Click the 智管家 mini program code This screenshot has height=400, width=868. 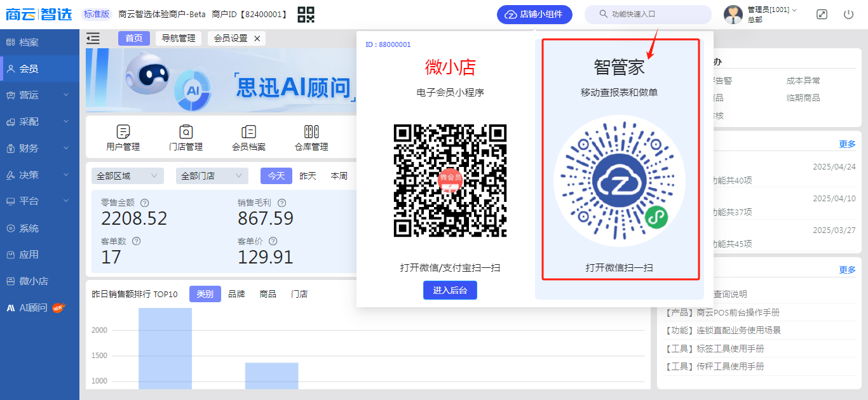click(620, 181)
